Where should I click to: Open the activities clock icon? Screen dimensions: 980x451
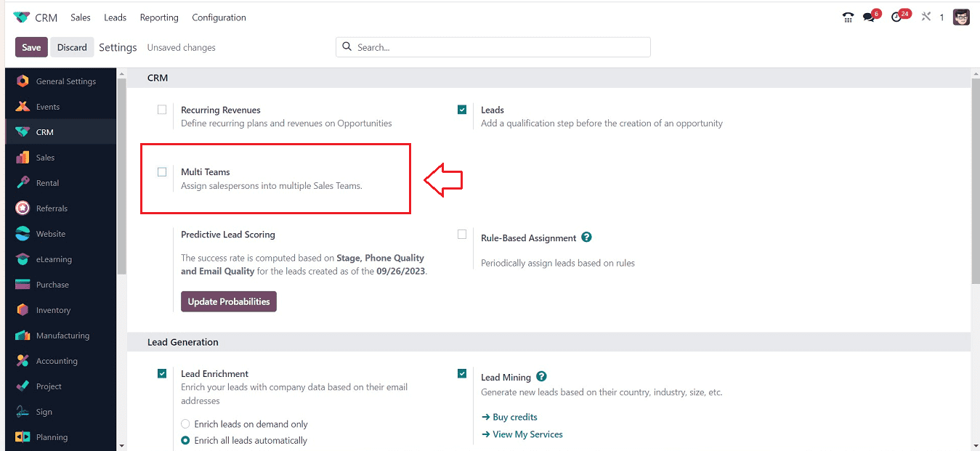[x=897, y=17]
